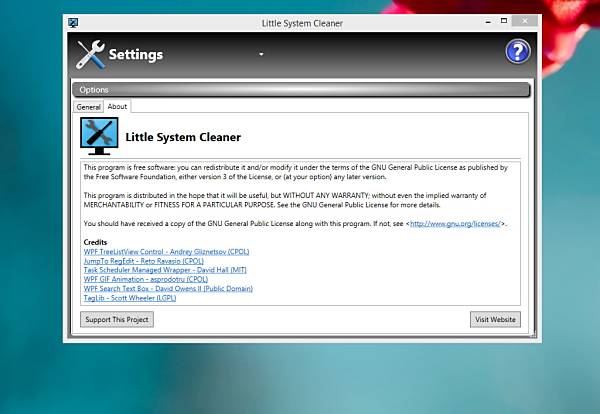Minimize the Little System Cleaner window
The image size is (600, 414).
click(x=488, y=21)
